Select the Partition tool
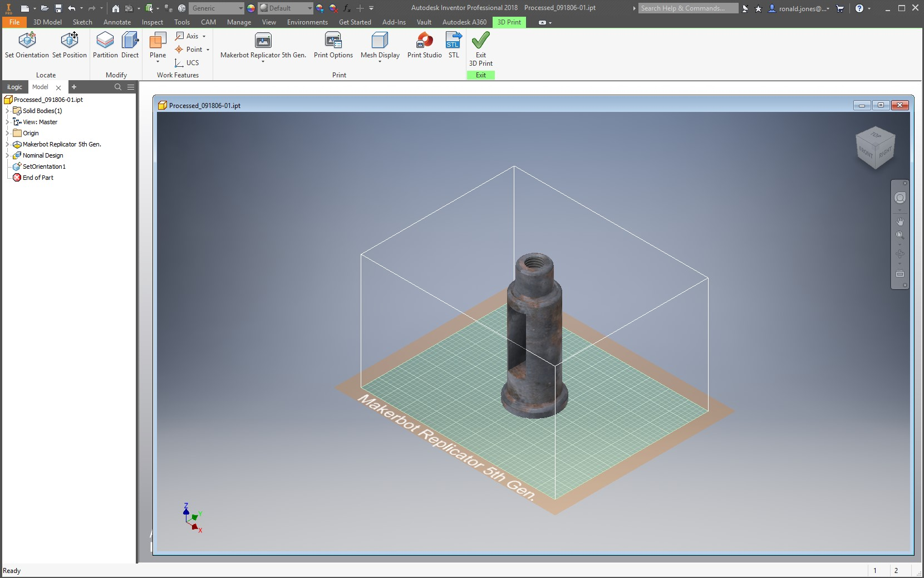Viewport: 924px width, 578px height. click(x=105, y=45)
